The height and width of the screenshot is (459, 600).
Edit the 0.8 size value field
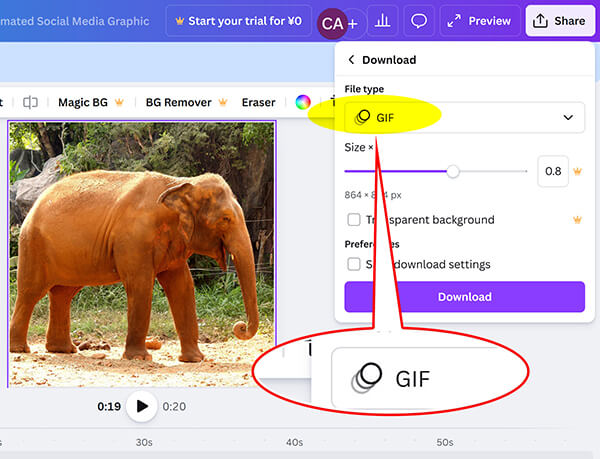click(x=553, y=171)
